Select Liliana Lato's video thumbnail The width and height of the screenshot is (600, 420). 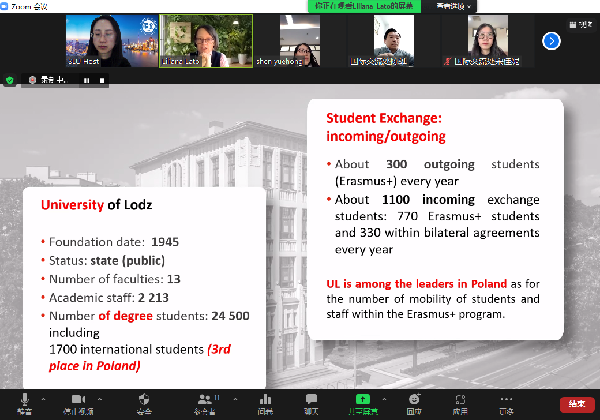(206, 41)
